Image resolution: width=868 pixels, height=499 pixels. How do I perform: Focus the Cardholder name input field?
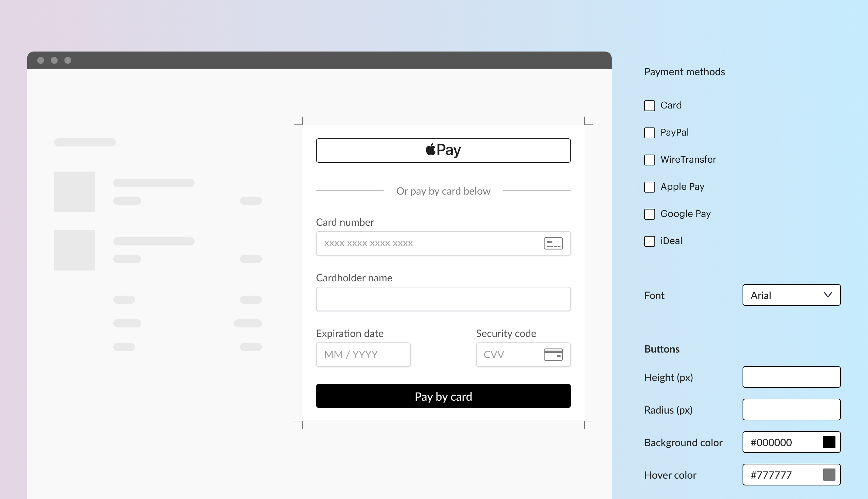443,299
